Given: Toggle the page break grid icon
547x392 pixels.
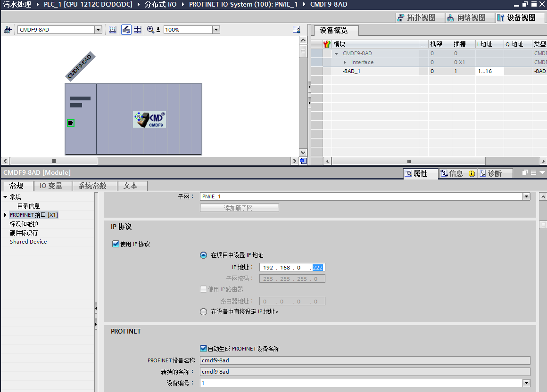Looking at the screenshot, I should point(138,30).
